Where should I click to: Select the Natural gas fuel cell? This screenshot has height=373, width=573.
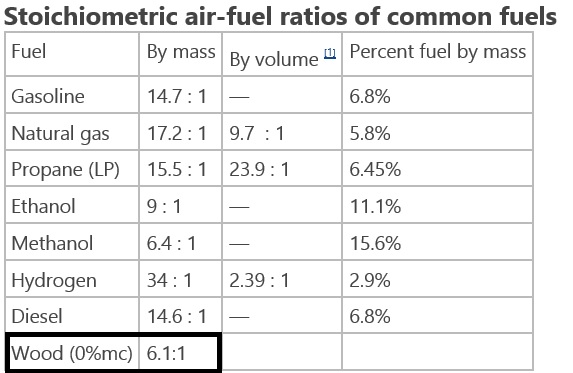(72, 132)
